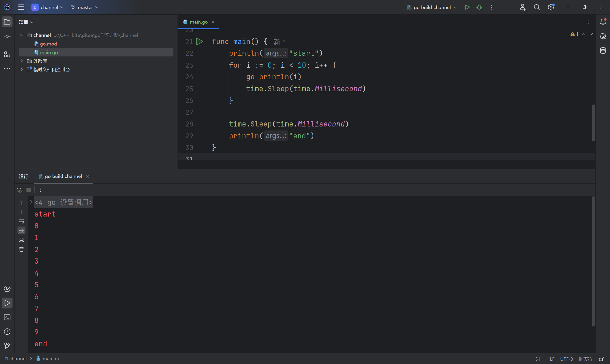Image resolution: width=610 pixels, height=364 pixels.
Task: Click the 制表符 indent setting
Action: [585, 359]
